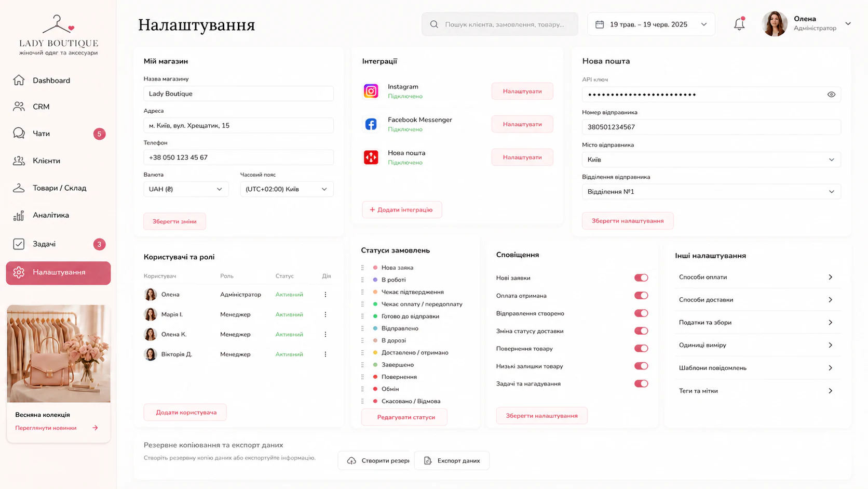The width and height of the screenshot is (868, 489).
Task: Click the search magnifier icon
Action: point(434,24)
